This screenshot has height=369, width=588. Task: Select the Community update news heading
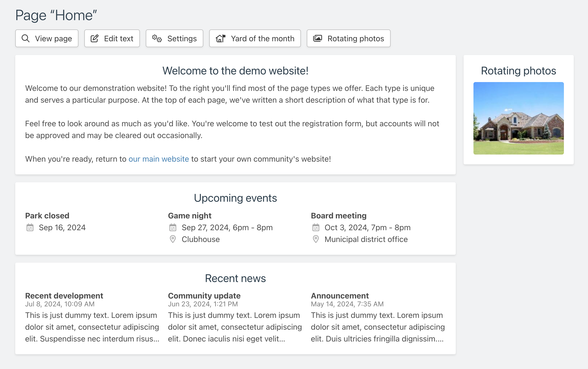[x=204, y=296]
